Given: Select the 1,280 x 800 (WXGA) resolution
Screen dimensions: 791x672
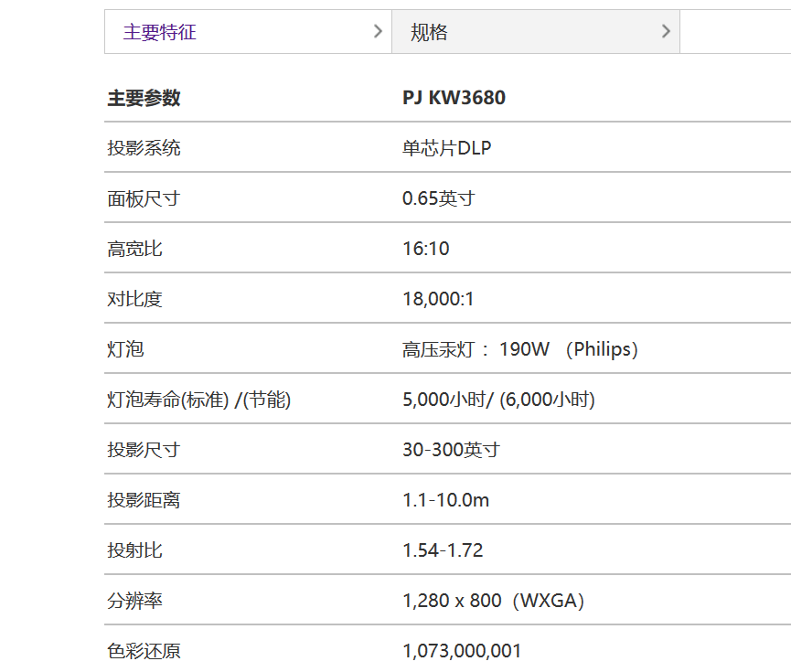Looking at the screenshot, I should pyautogui.click(x=493, y=601).
